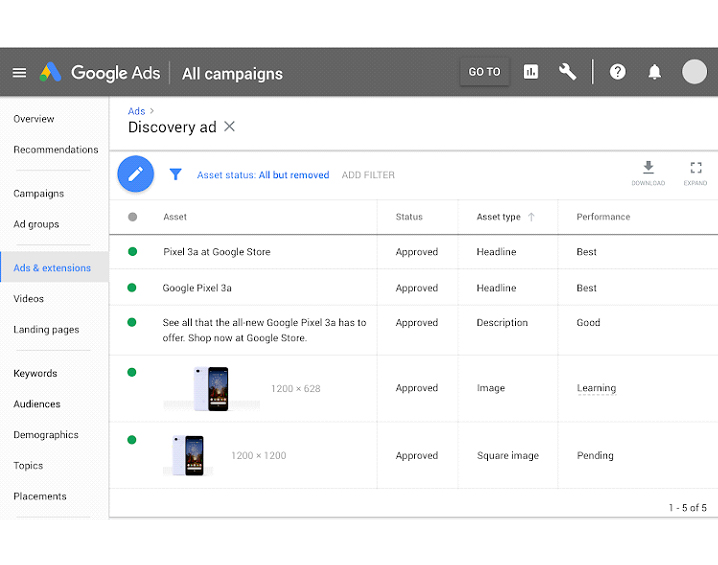Click ADD FILTER
This screenshot has height=565, width=718.
coord(368,175)
